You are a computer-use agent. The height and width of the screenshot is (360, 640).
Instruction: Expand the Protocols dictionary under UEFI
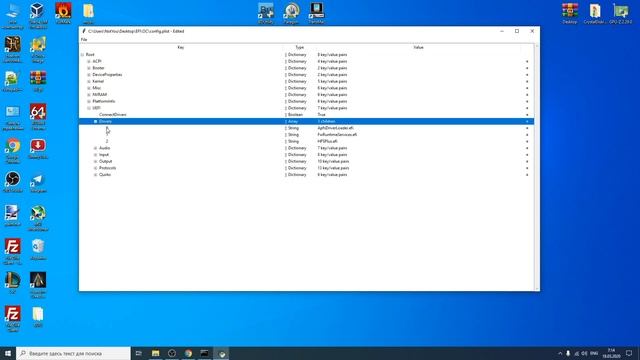96,168
